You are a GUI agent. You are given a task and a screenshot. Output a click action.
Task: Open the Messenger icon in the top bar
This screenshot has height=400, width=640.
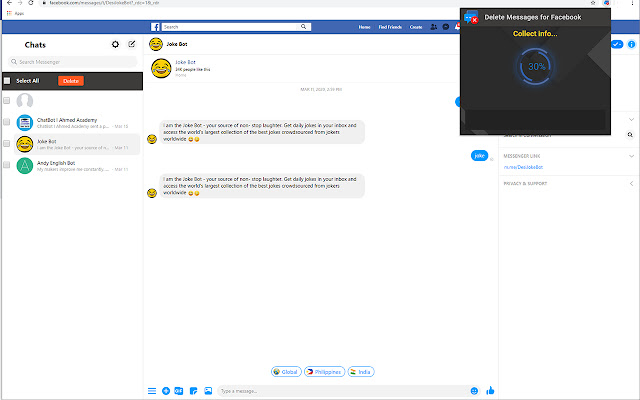[x=446, y=27]
